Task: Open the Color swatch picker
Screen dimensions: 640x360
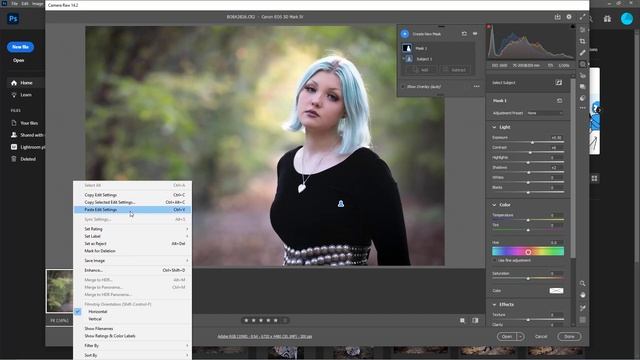Action: pos(556,291)
